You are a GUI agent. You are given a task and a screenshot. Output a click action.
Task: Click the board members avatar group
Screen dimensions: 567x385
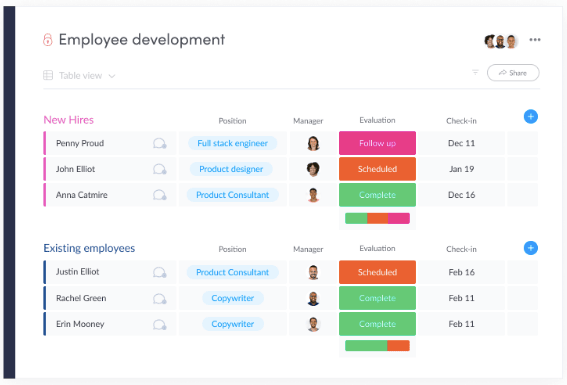(x=501, y=42)
